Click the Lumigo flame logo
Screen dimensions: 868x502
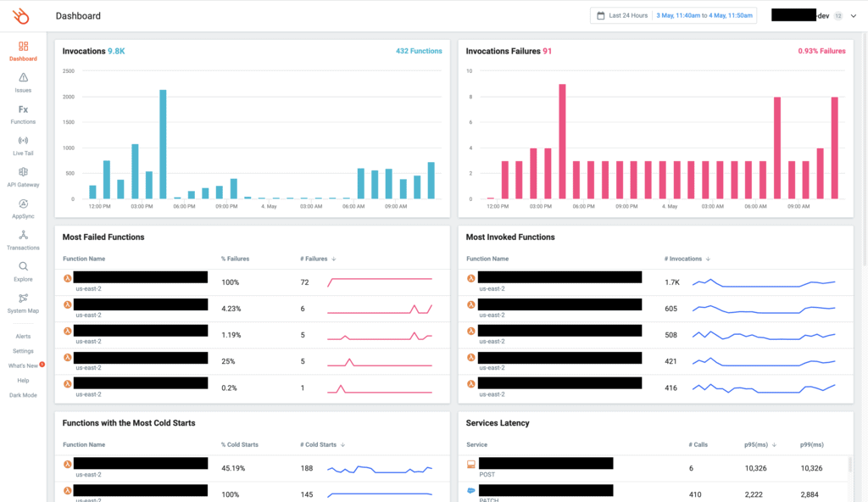pos(22,14)
